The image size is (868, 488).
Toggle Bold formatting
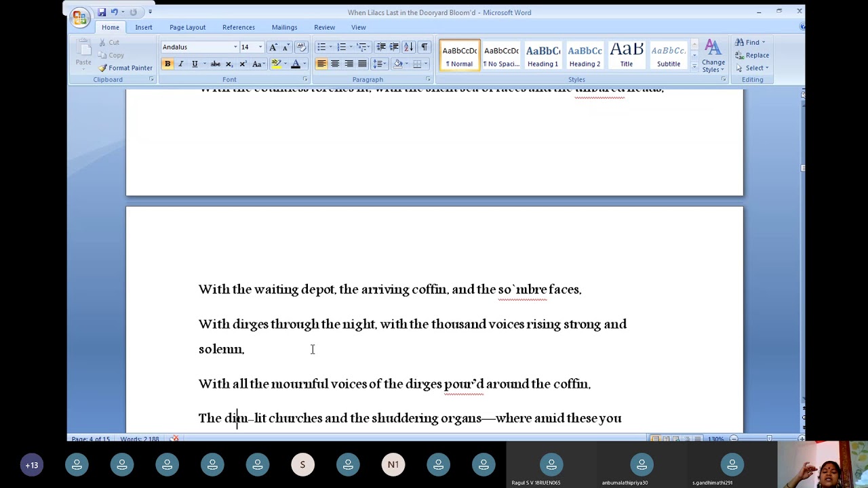[167, 64]
